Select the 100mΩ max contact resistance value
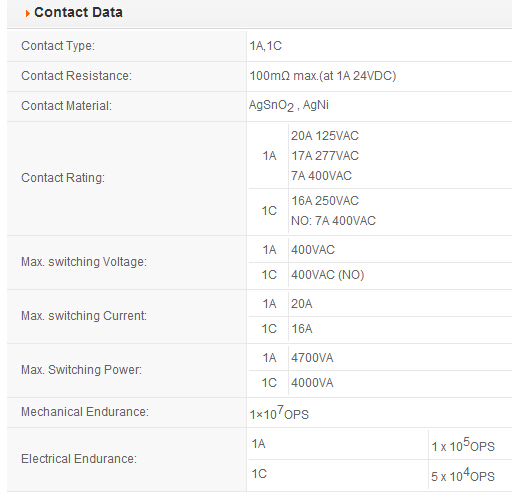 [x=323, y=76]
